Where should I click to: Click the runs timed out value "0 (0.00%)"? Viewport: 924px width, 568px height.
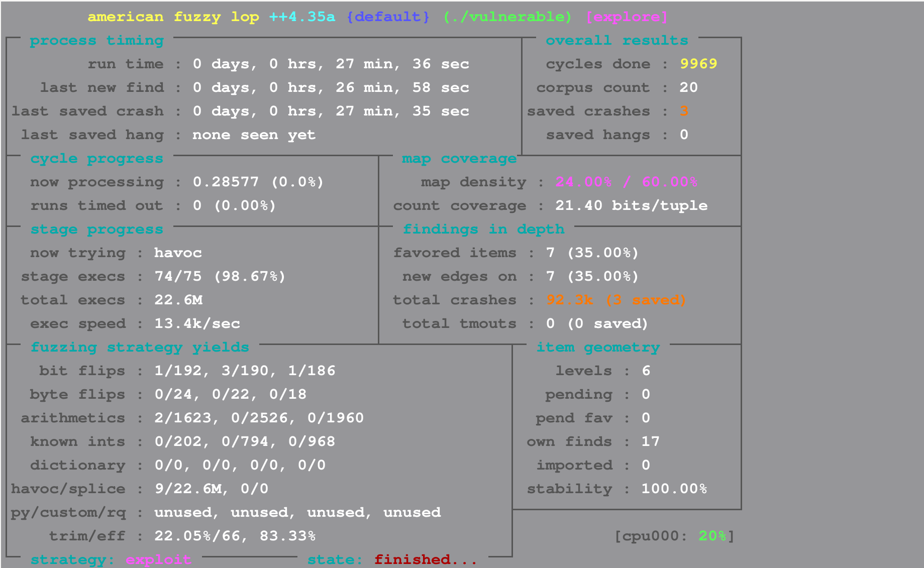coord(235,206)
